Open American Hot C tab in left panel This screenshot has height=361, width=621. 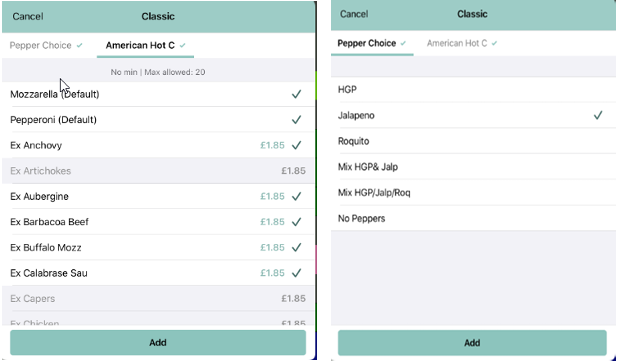click(145, 46)
